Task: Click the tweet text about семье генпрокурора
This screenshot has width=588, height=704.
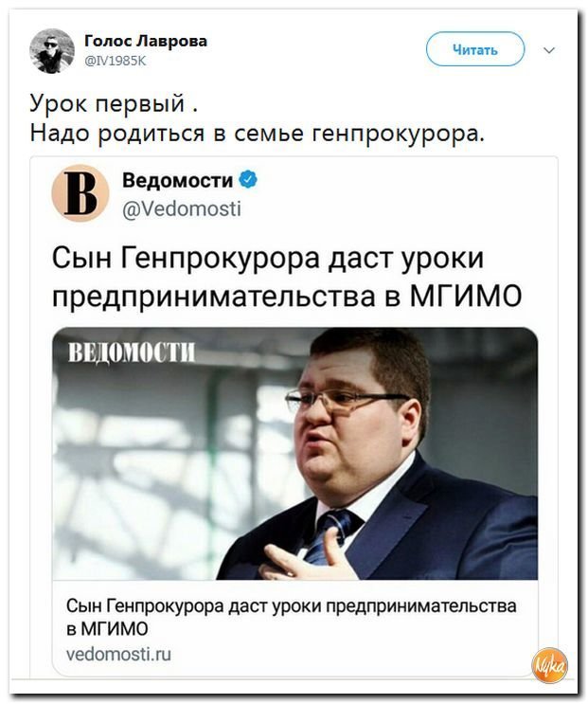Action: coord(257,134)
